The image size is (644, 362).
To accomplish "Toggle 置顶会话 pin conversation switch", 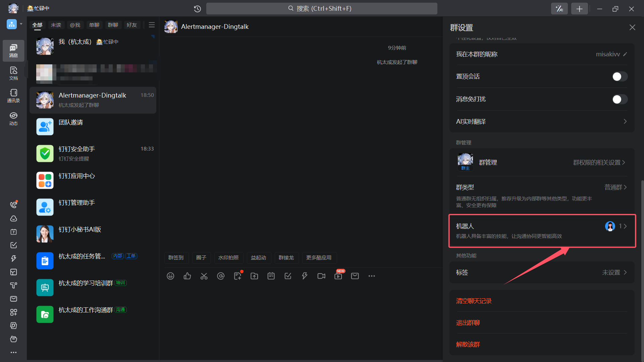I will pyautogui.click(x=619, y=77).
